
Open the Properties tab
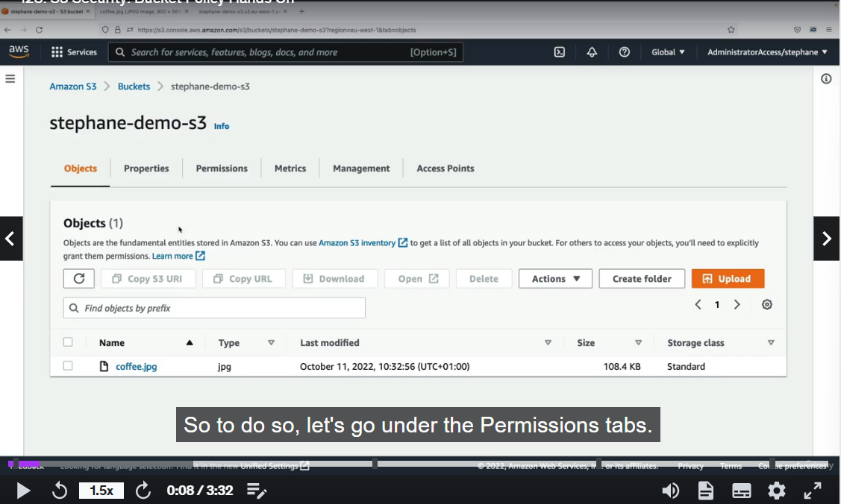click(x=146, y=168)
